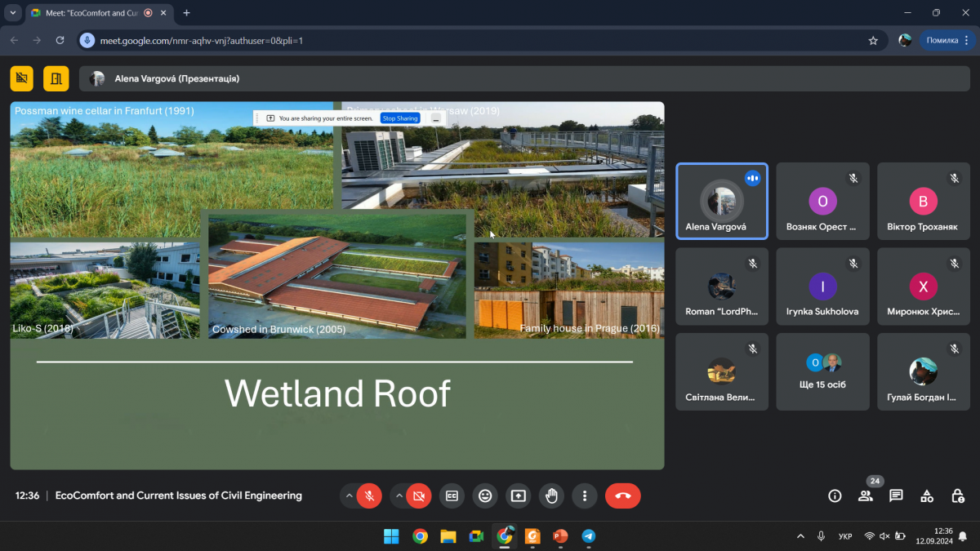This screenshot has height=551, width=980.
Task: Open the activities panel
Action: 927,495
